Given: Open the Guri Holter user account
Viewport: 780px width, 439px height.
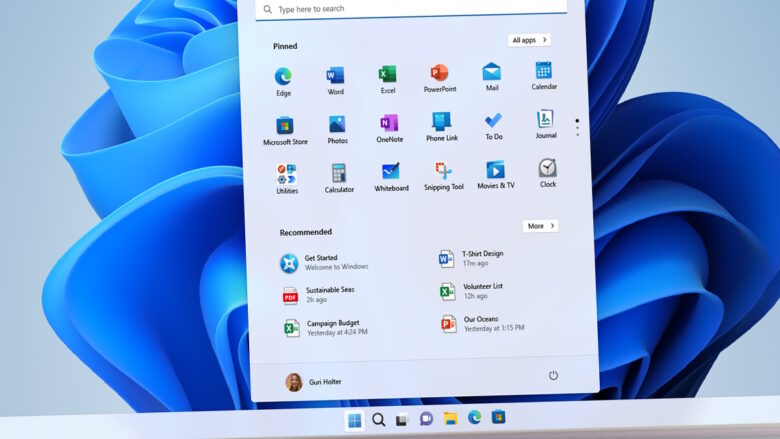Looking at the screenshot, I should click(313, 382).
